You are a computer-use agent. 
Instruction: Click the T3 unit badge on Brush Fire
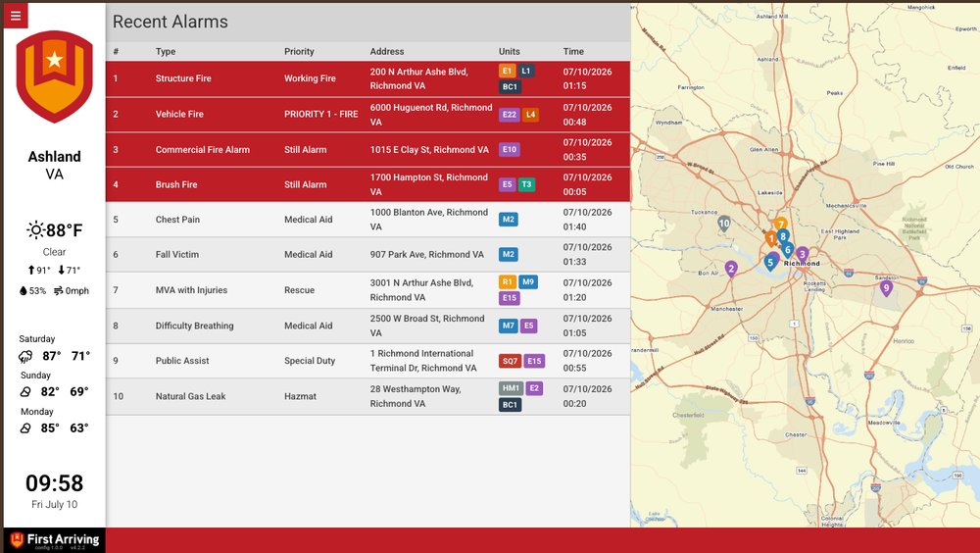[527, 184]
